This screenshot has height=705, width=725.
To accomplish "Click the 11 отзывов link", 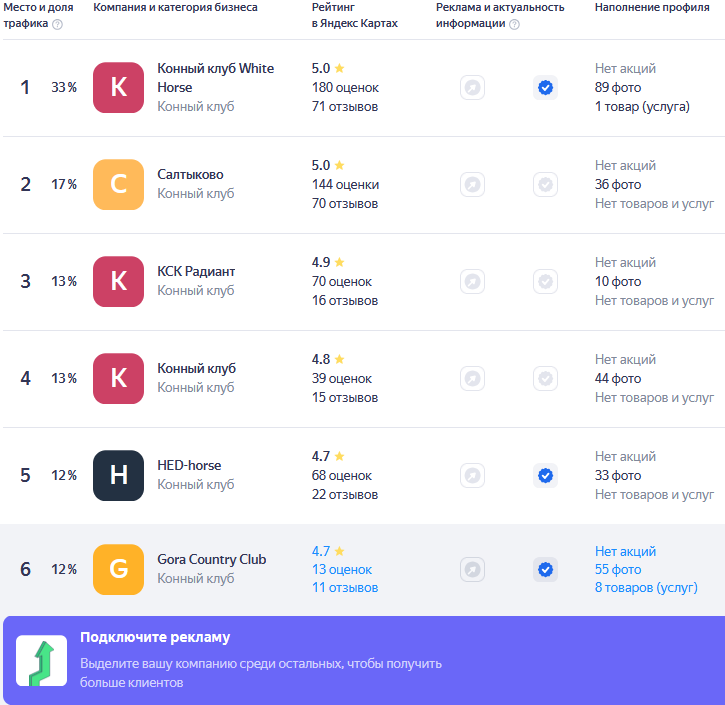I will coord(345,588).
